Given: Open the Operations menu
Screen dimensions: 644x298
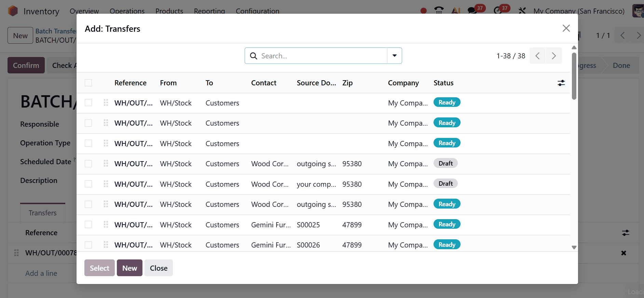Looking at the screenshot, I should pyautogui.click(x=127, y=11).
